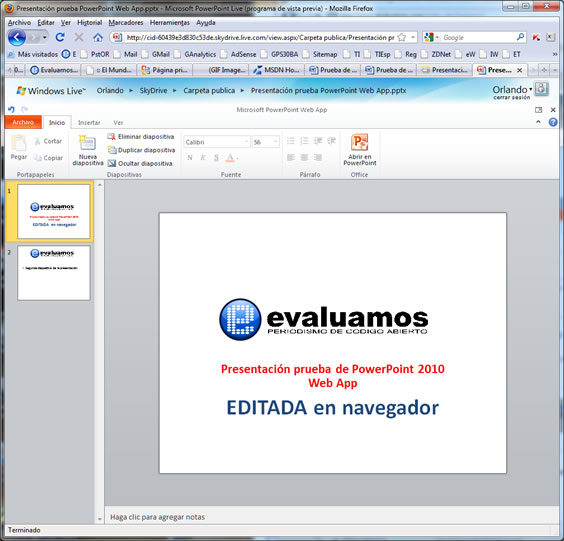The image size is (564, 541).
Task: Center text in Párrafo group
Action: (304, 157)
